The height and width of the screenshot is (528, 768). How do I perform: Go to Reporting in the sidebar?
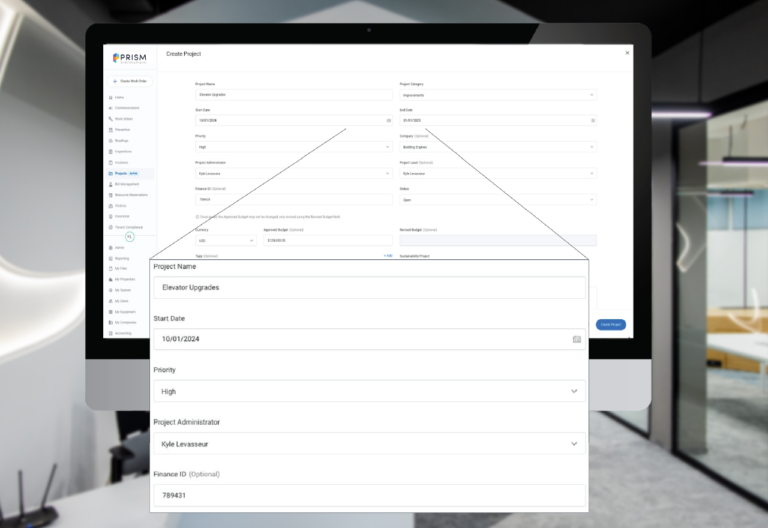122,258
